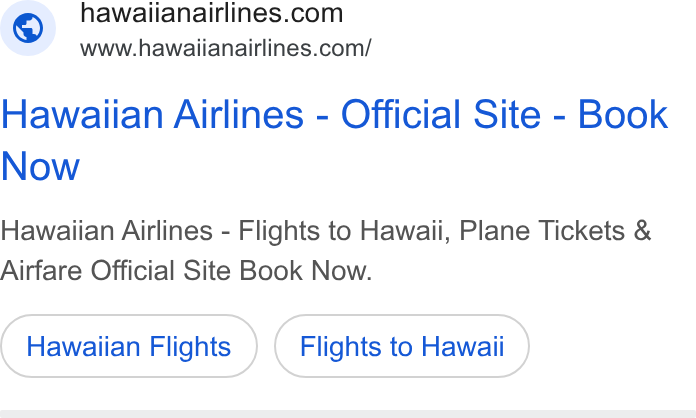Screen dimensions: 696x418
Task: Open the hawaiianairlines.com site name
Action: [x=211, y=13]
